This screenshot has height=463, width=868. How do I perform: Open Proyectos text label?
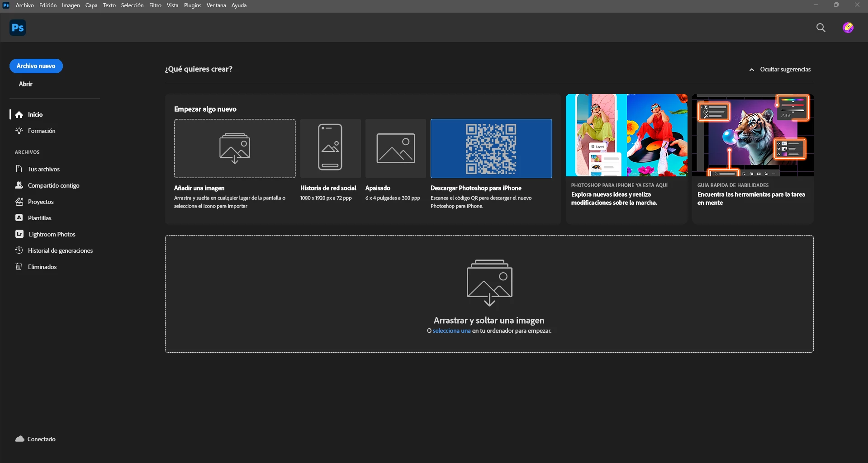point(41,202)
